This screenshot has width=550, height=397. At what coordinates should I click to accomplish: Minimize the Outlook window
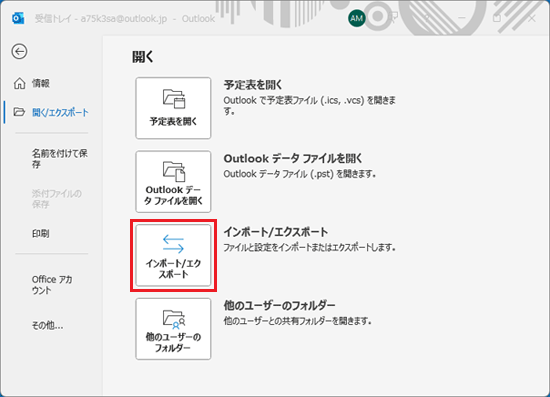click(x=462, y=18)
